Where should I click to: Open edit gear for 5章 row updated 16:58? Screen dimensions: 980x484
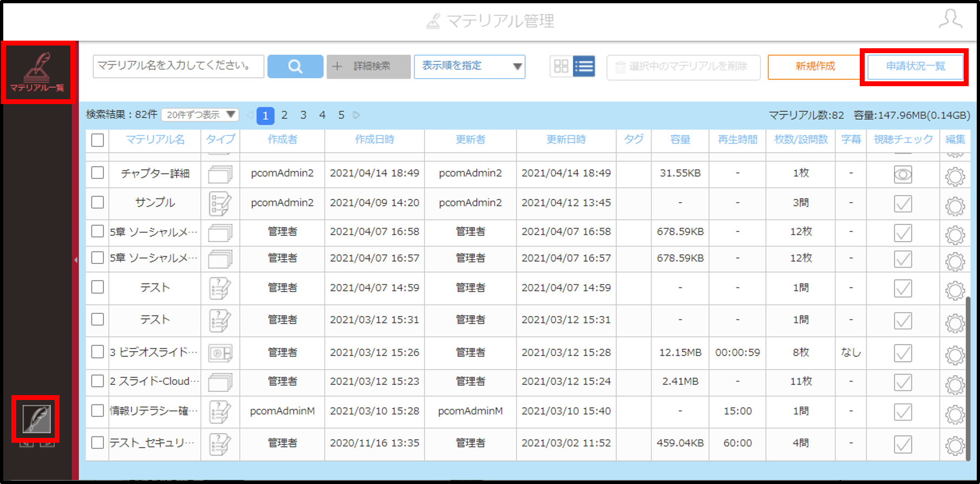955,235
